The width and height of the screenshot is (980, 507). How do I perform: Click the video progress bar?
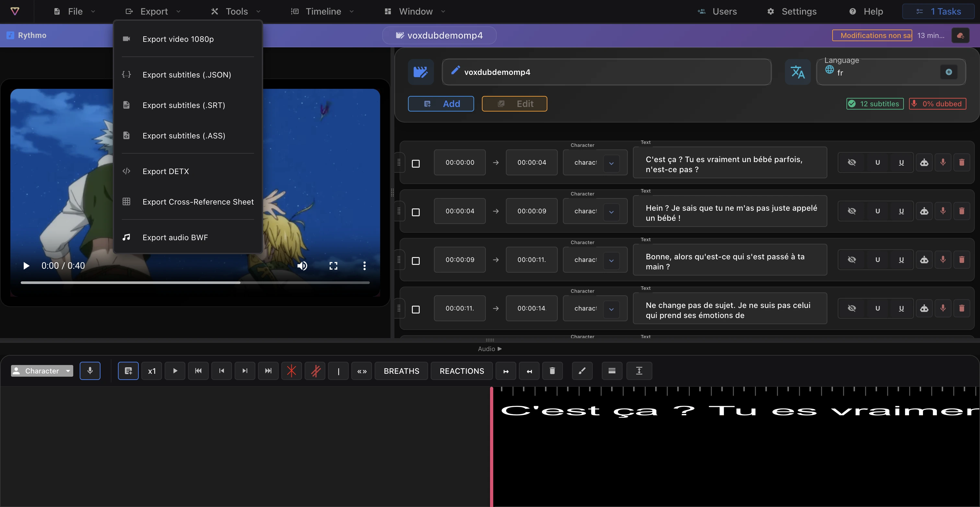(195, 282)
